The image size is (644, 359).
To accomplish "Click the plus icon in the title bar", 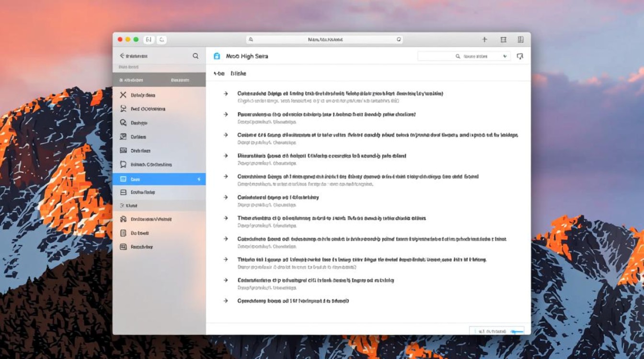I will 485,40.
